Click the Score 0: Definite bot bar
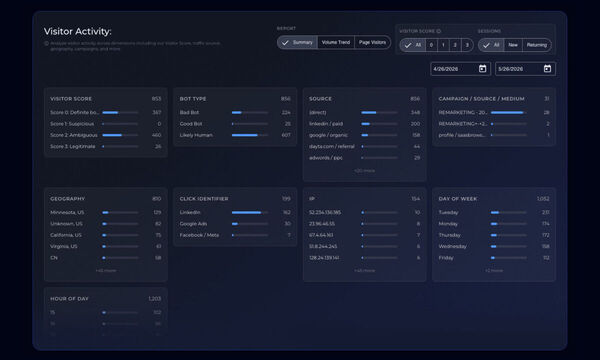 coord(120,112)
